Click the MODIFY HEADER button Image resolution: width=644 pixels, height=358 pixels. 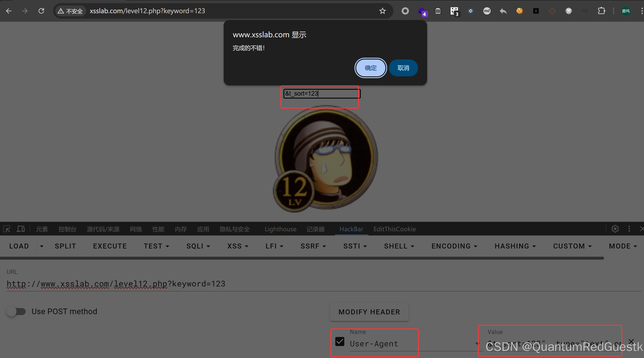369,312
